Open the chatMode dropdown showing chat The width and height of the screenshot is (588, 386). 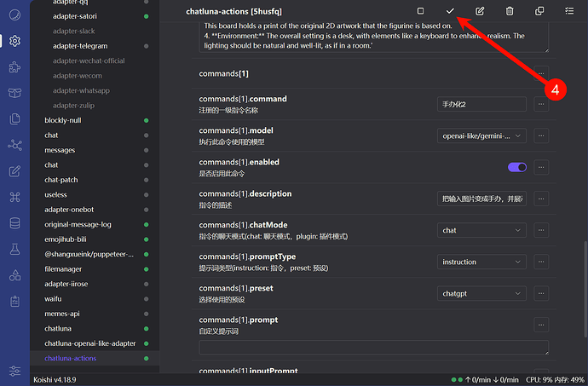tap(481, 230)
